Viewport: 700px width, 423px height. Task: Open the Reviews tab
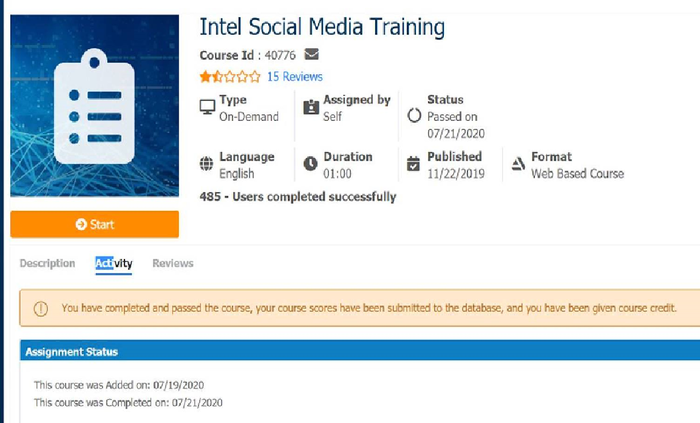(x=173, y=263)
